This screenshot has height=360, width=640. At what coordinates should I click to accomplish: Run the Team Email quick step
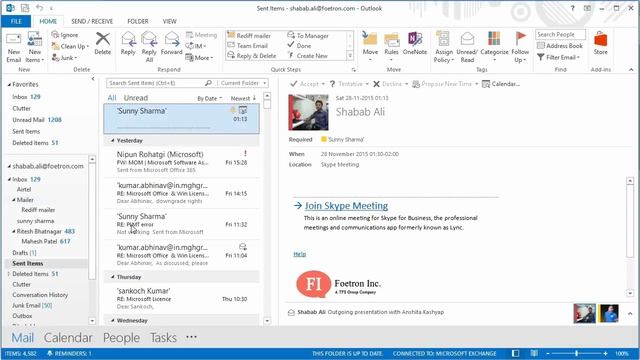pos(247,46)
